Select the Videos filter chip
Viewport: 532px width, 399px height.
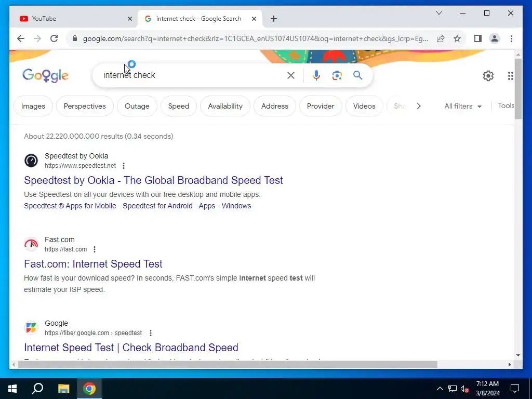pos(364,106)
